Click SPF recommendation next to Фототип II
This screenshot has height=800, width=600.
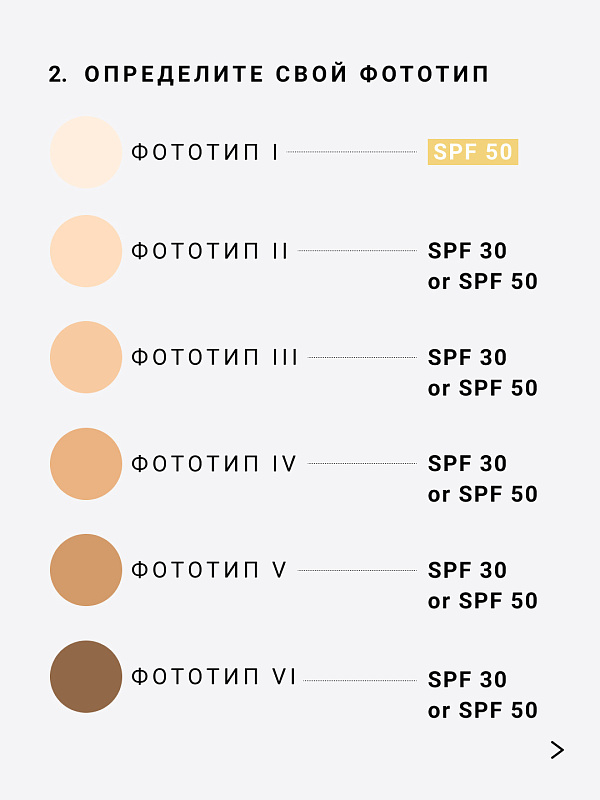[x=482, y=266]
